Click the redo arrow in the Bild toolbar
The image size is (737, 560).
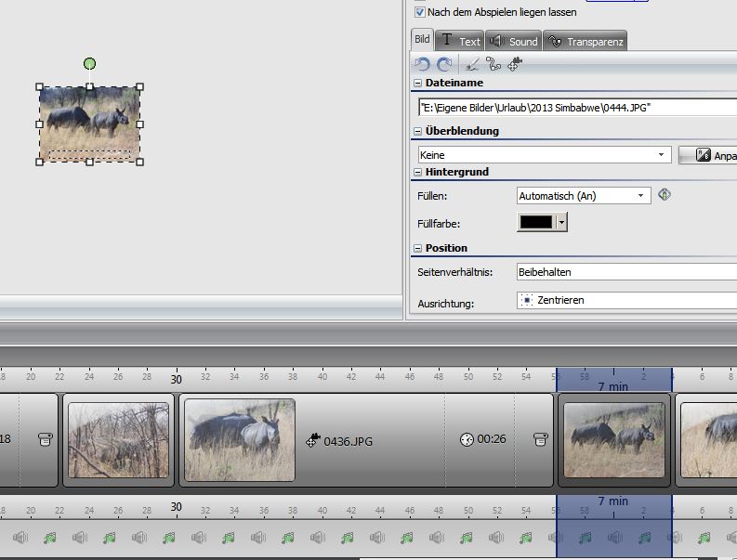pyautogui.click(x=444, y=64)
